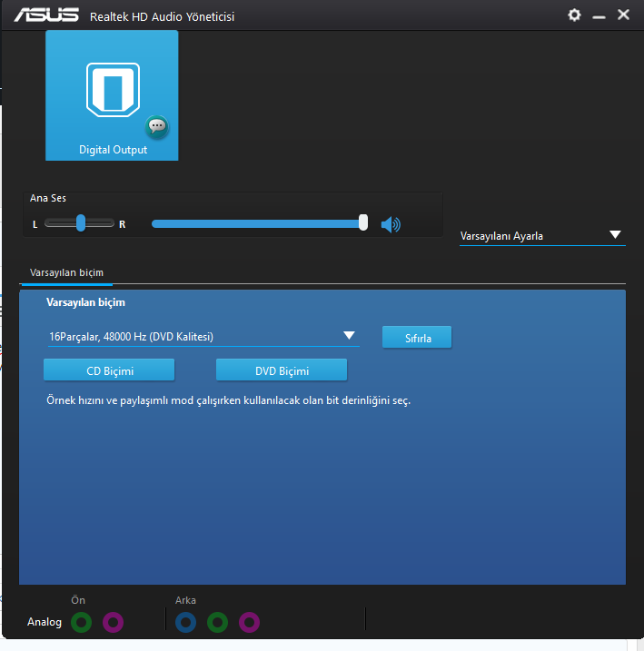644x651 pixels.
Task: Minimize the Realtek HD Audio window
Action: pyautogui.click(x=599, y=16)
